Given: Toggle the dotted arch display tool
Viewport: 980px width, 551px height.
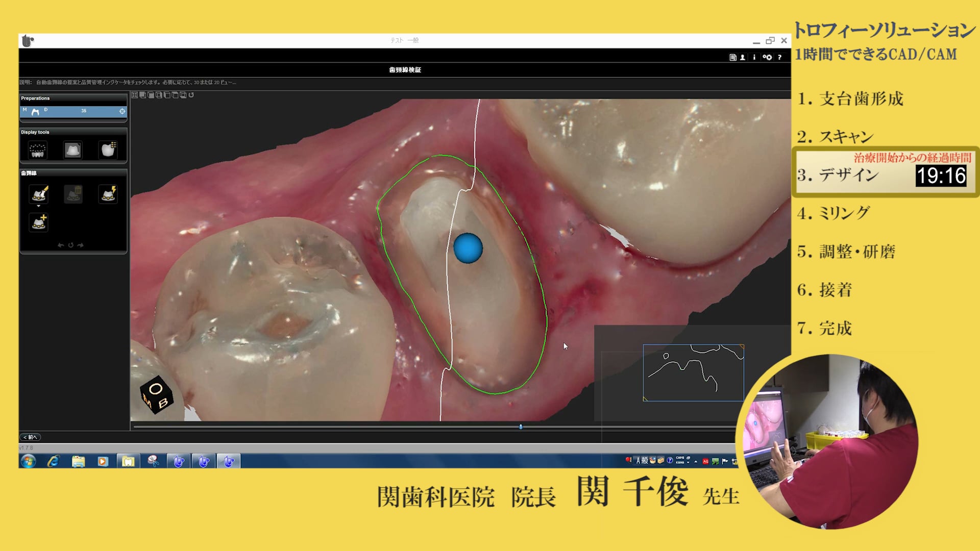Looking at the screenshot, I should click(x=38, y=150).
